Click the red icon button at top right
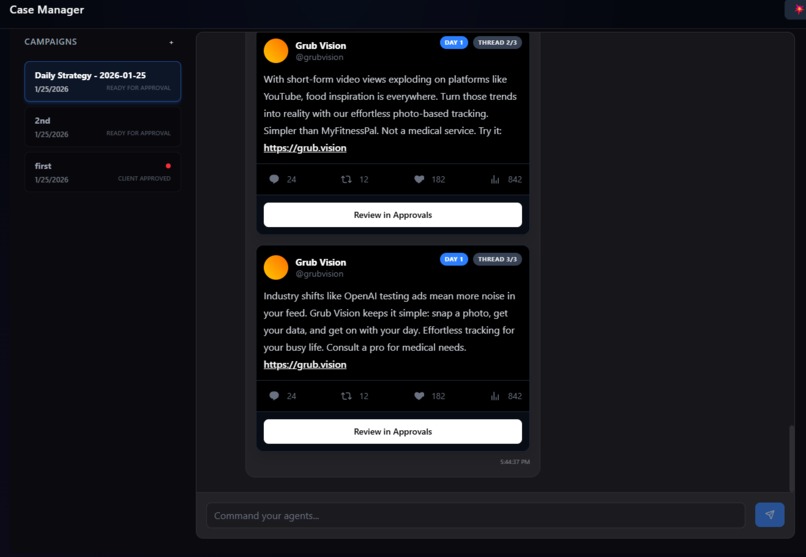 (x=797, y=9)
